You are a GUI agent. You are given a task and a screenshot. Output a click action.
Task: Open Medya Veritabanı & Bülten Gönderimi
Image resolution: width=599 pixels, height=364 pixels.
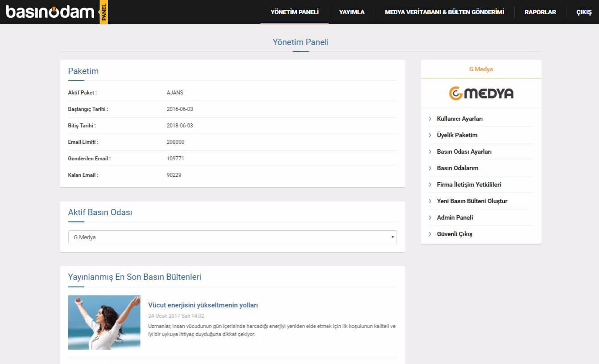coord(444,12)
